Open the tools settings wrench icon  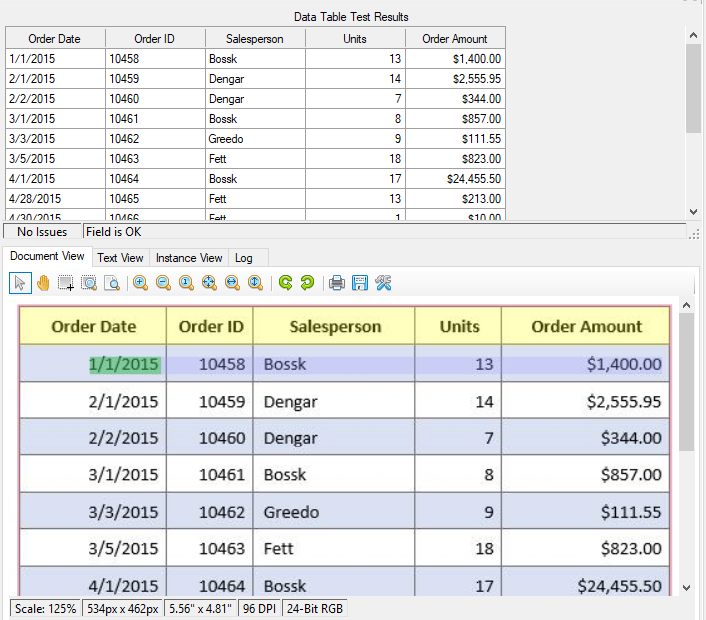383,283
